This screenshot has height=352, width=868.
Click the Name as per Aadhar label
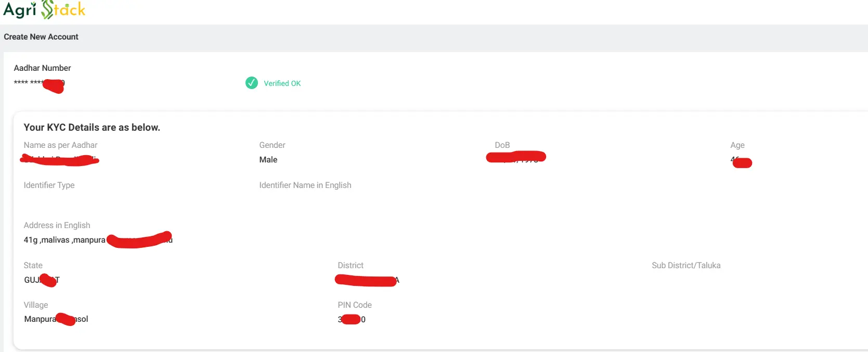(60, 145)
